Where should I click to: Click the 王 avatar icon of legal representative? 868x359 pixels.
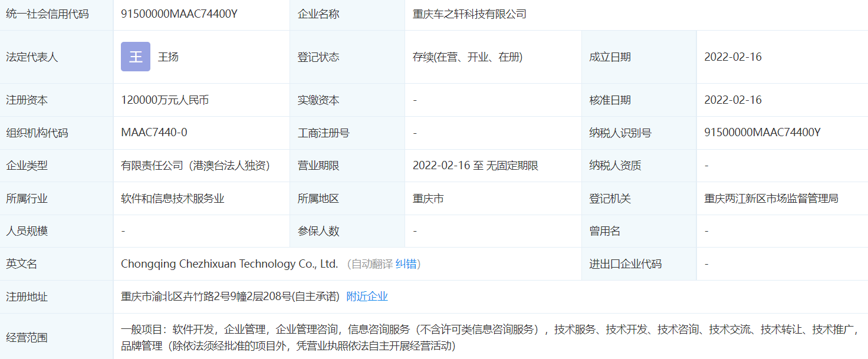click(136, 57)
